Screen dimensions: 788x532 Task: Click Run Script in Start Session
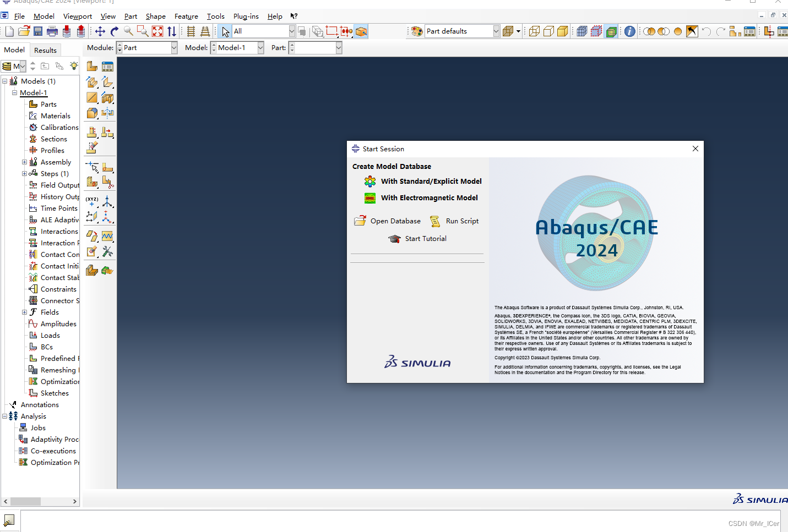click(454, 221)
